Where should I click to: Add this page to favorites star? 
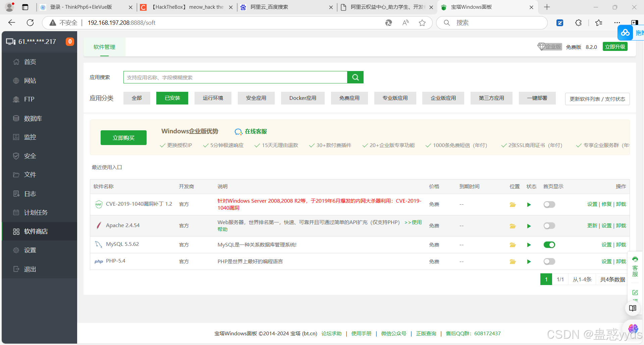point(422,23)
